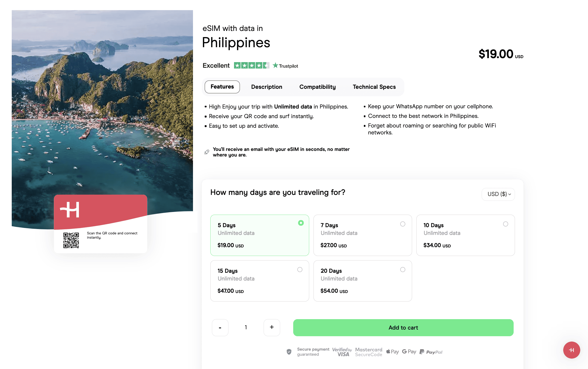This screenshot has height=369, width=588.
Task: Switch to the Description tab
Action: (x=267, y=87)
